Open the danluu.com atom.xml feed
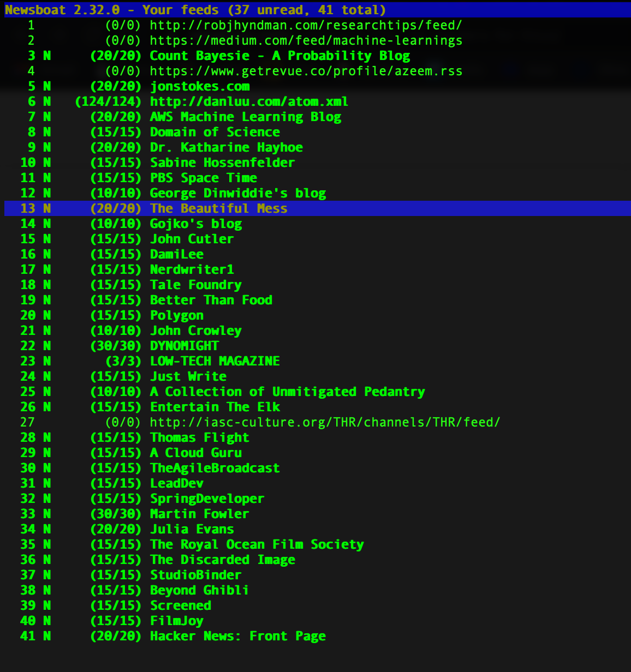The height and width of the screenshot is (672, 631). [x=249, y=102]
